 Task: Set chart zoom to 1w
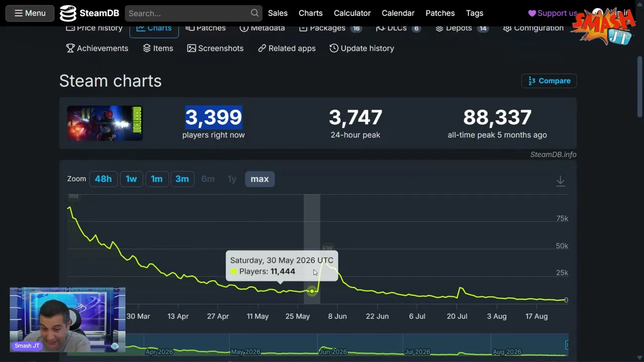[x=131, y=179]
